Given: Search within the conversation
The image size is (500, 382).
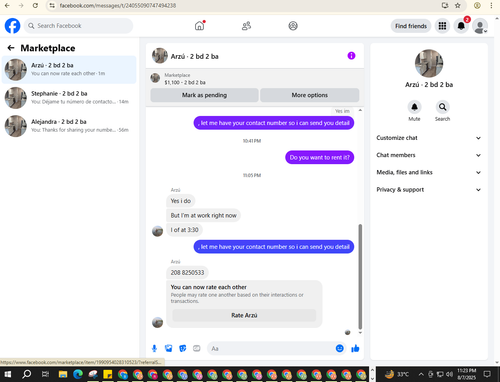Looking at the screenshot, I should [442, 107].
